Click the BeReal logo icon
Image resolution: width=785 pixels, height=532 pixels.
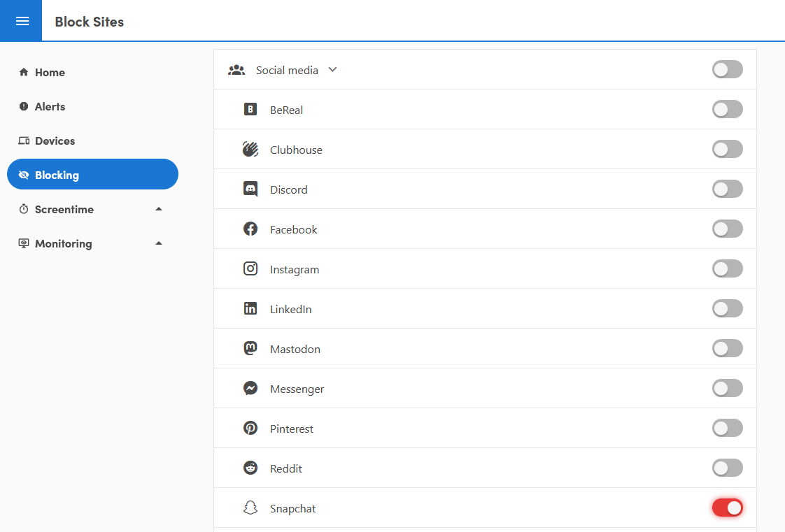coord(250,110)
